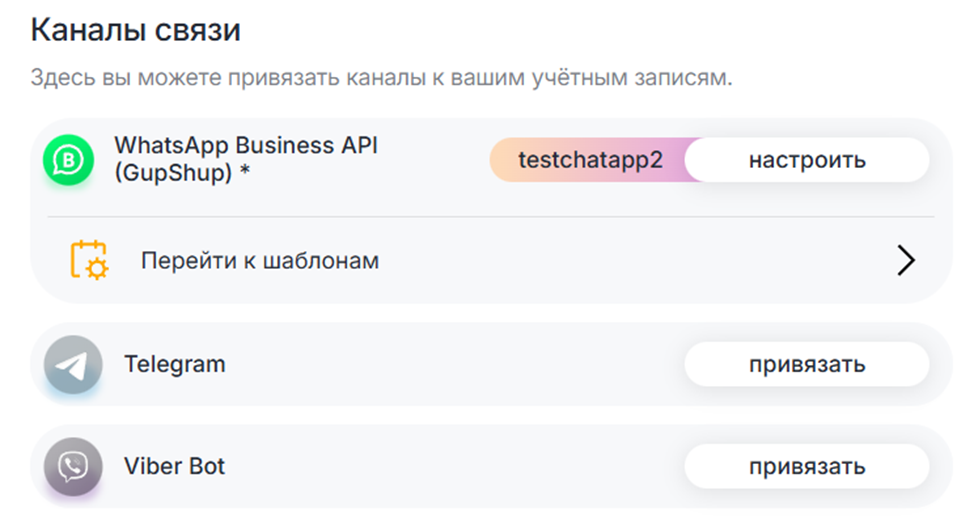974x516 pixels.
Task: Click the description text below the heading
Action: pos(380,78)
